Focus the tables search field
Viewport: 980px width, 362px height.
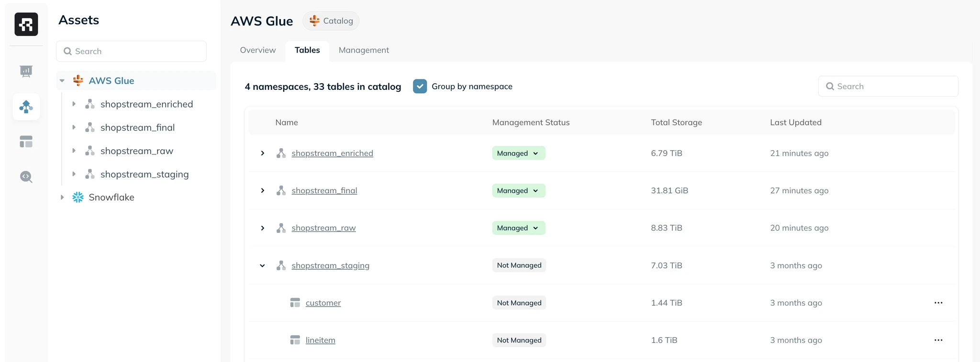point(888,86)
